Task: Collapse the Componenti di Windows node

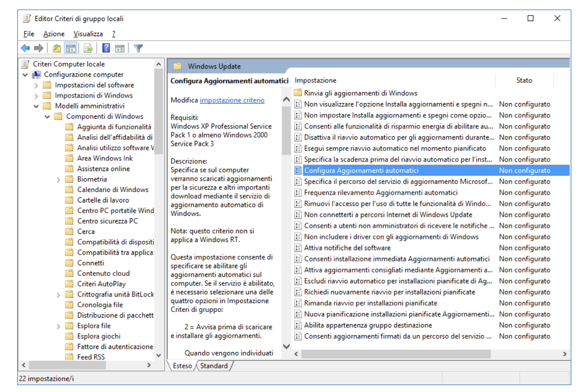Action: (47, 116)
